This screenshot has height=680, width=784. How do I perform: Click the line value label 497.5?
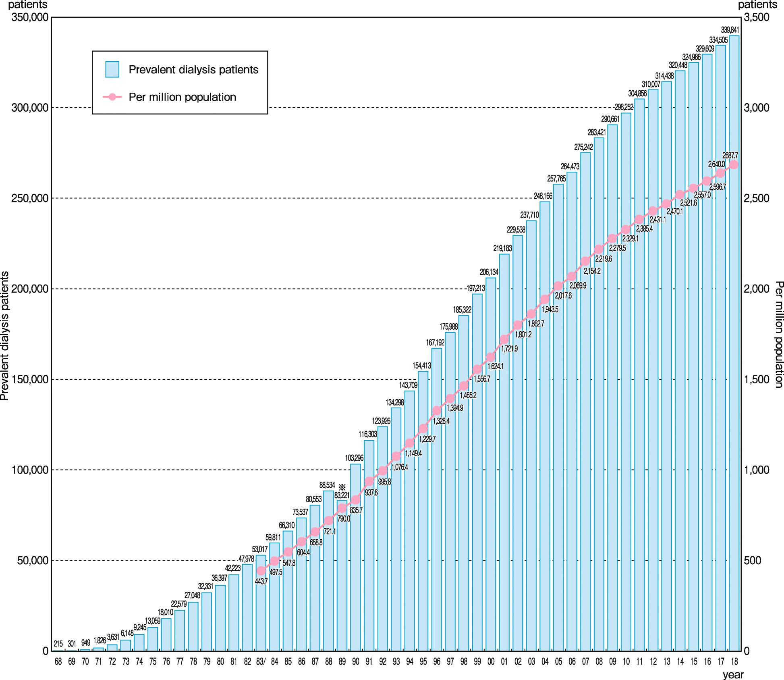click(x=276, y=572)
